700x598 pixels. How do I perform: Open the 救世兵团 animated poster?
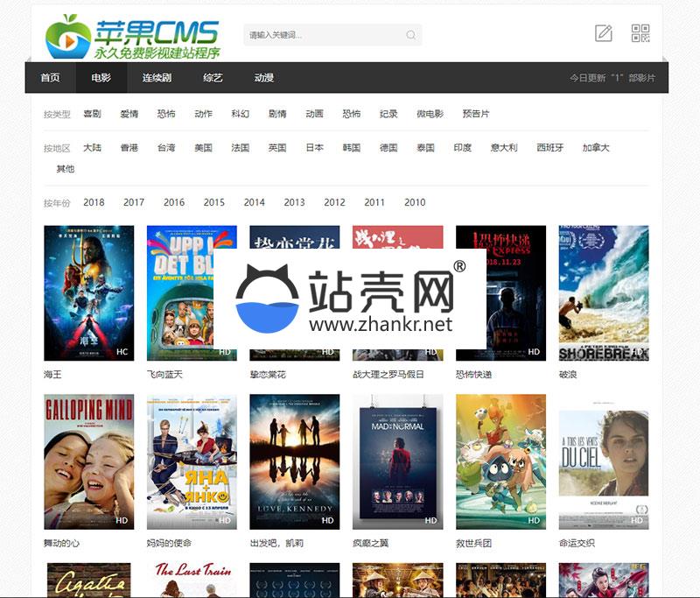pyautogui.click(x=500, y=461)
